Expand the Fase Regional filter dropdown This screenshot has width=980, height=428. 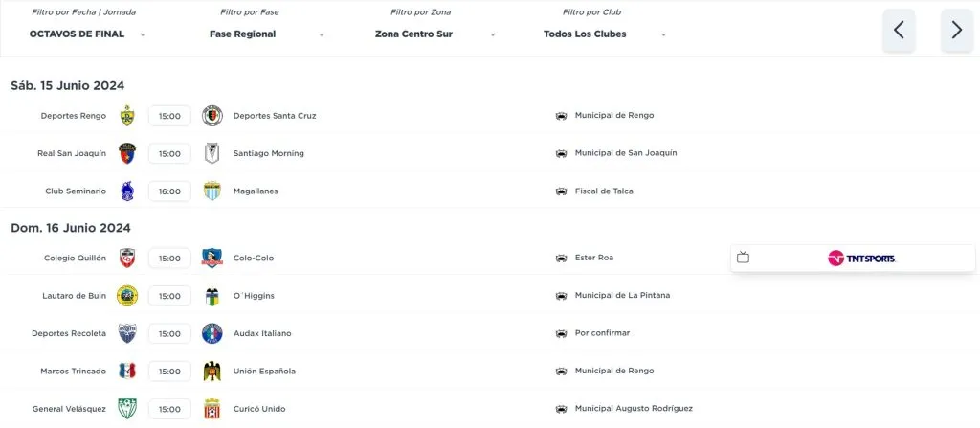pos(266,34)
